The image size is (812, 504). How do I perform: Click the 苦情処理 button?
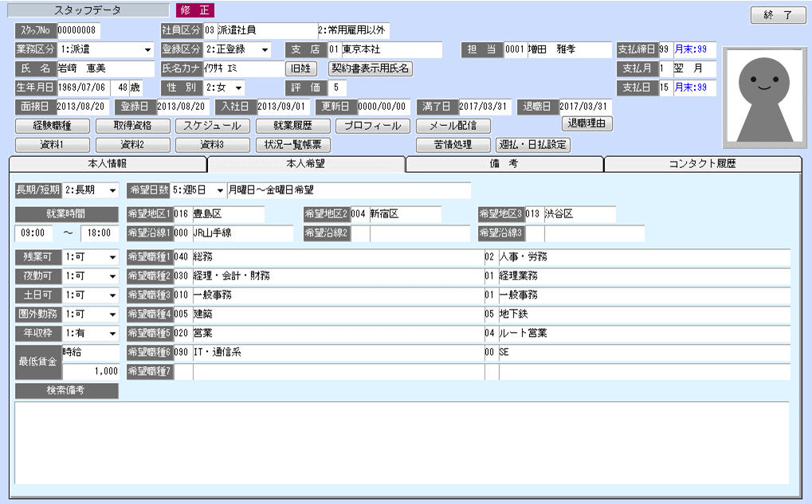tap(453, 145)
